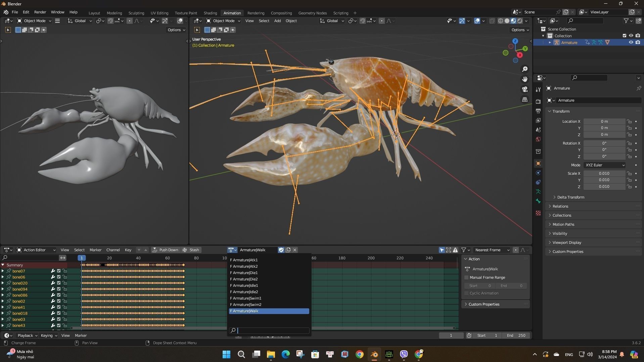Open Chrome from the Windows taskbar
The image size is (644, 362).
click(x=360, y=354)
